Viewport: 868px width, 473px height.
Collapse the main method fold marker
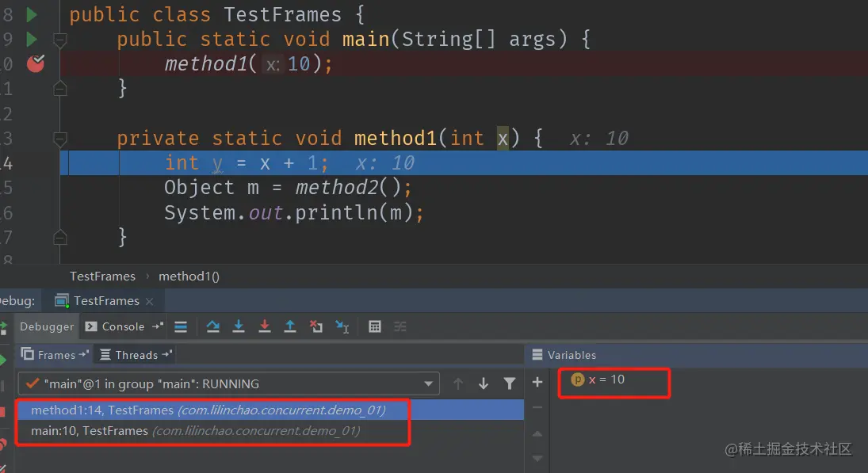click(x=59, y=40)
